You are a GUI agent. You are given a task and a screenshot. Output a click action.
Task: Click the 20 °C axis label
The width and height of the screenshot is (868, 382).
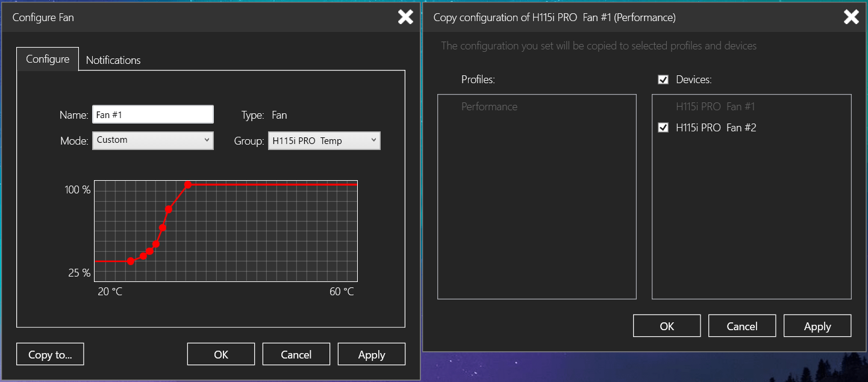[x=110, y=292]
